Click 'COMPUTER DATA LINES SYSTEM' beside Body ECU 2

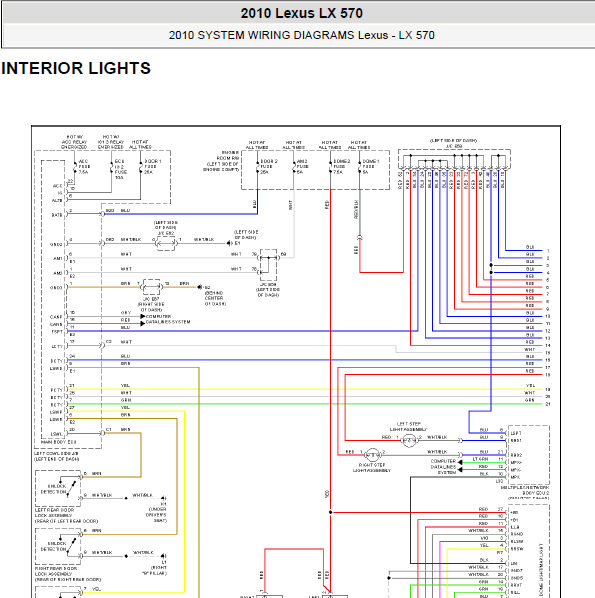click(443, 467)
